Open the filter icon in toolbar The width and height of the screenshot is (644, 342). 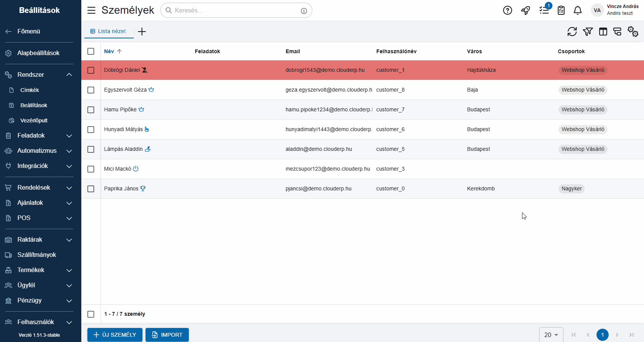tap(588, 32)
